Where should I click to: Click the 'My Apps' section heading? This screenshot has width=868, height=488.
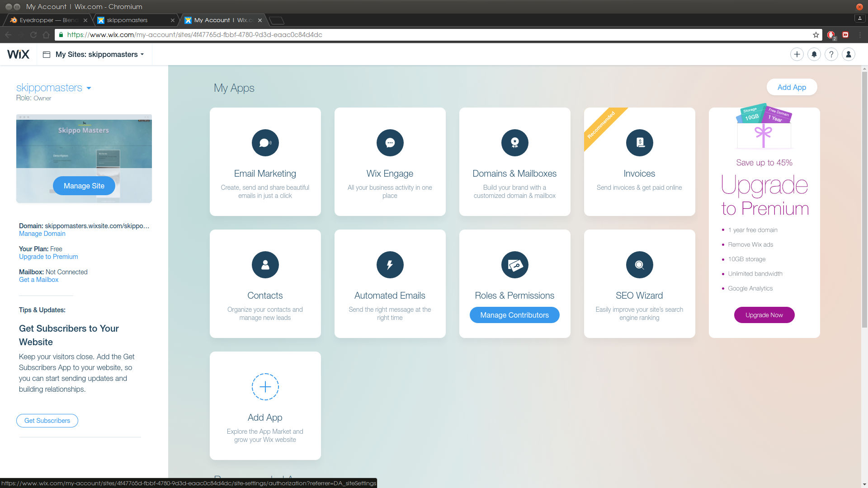coord(234,88)
